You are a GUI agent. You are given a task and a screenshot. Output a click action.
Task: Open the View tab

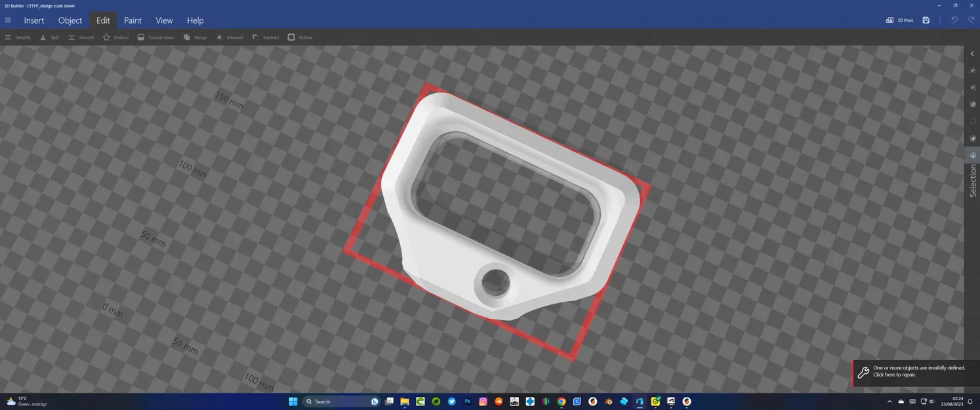[164, 20]
